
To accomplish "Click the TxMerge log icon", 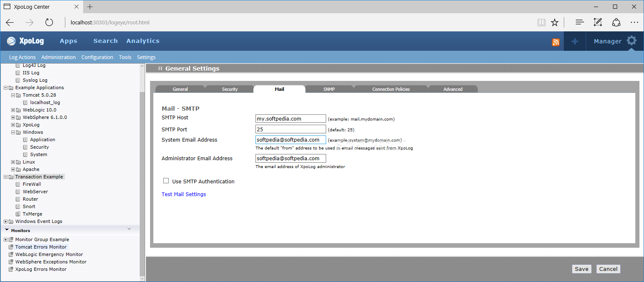I will tap(18, 214).
